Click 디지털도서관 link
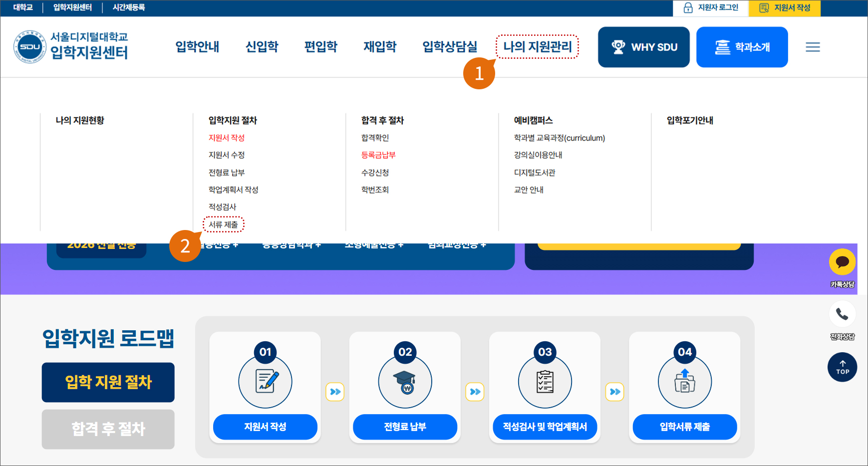 pyautogui.click(x=535, y=173)
